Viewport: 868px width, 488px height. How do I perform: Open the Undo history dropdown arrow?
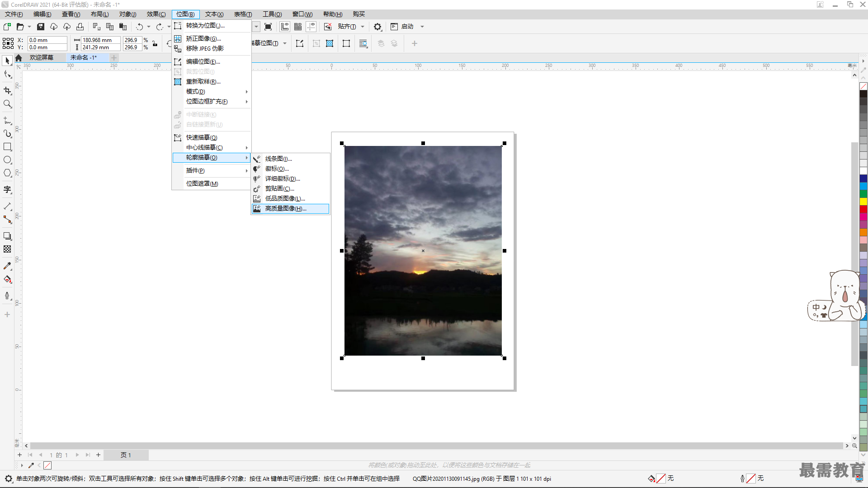coord(149,27)
